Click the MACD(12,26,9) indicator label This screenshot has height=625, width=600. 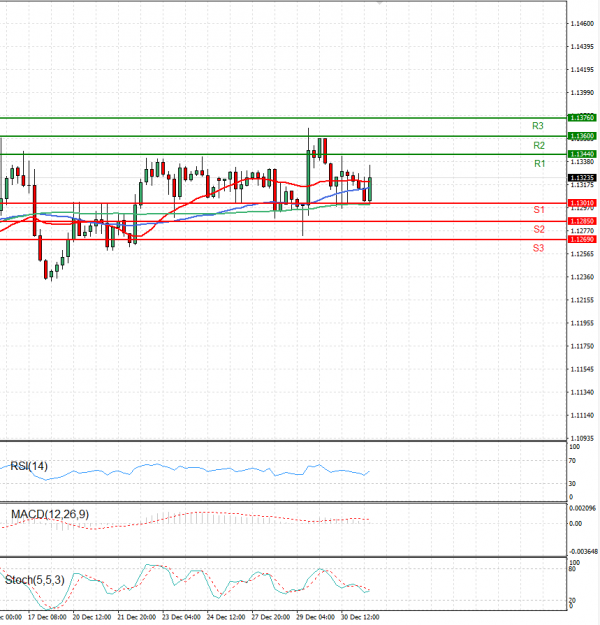pos(50,514)
